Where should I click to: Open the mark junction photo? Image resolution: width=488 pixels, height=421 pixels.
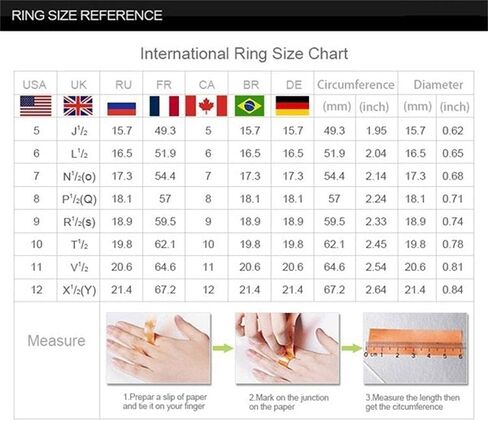pos(287,348)
